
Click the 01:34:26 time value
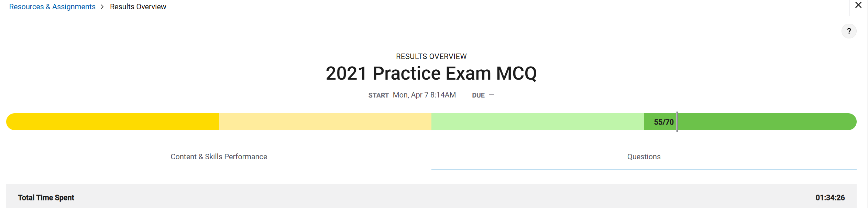pos(838,198)
